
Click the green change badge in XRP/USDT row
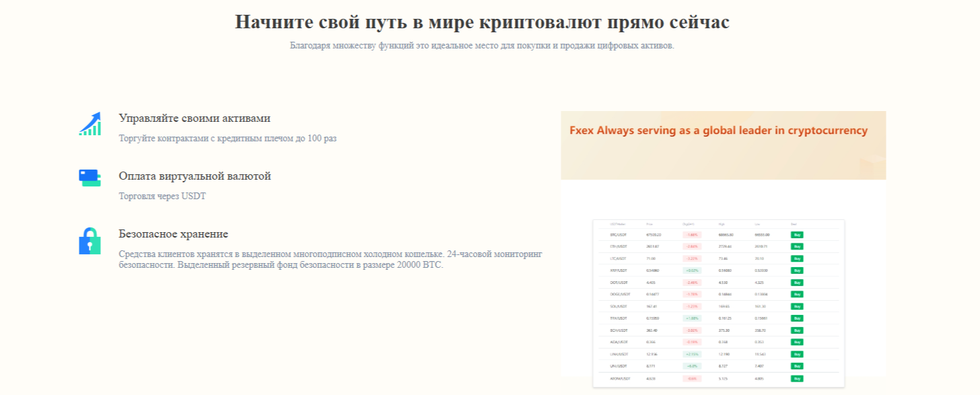pos(692,271)
